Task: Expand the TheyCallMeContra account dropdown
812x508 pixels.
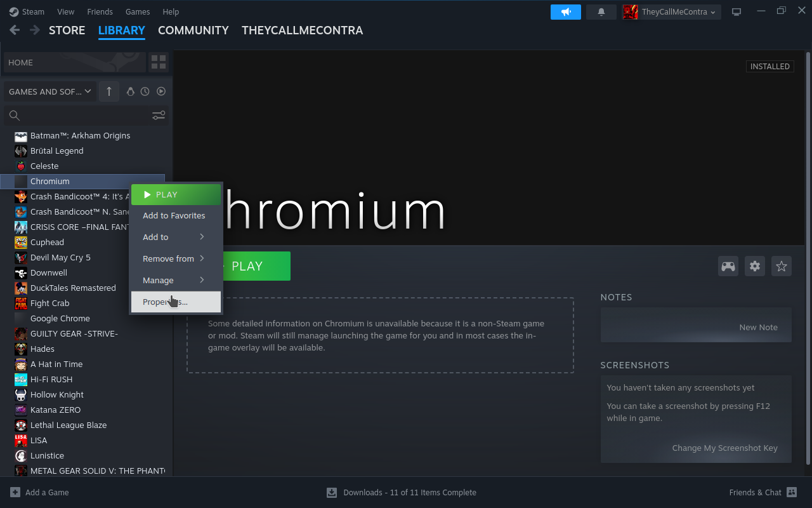Action: 671,11
